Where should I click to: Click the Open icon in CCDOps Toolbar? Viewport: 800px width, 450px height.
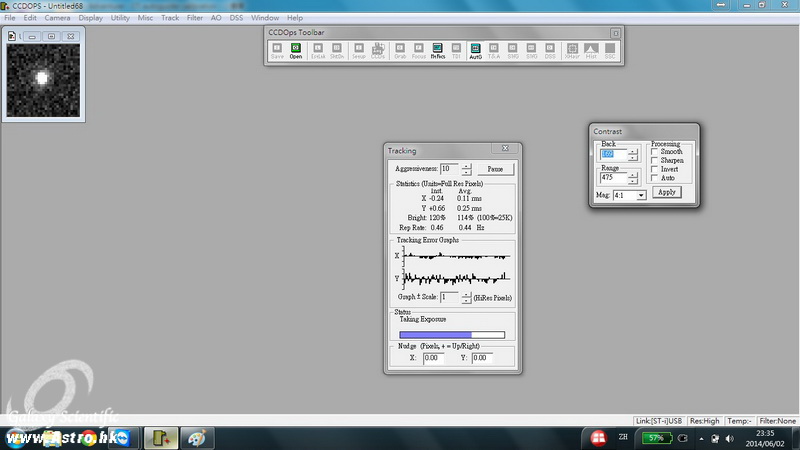296,51
